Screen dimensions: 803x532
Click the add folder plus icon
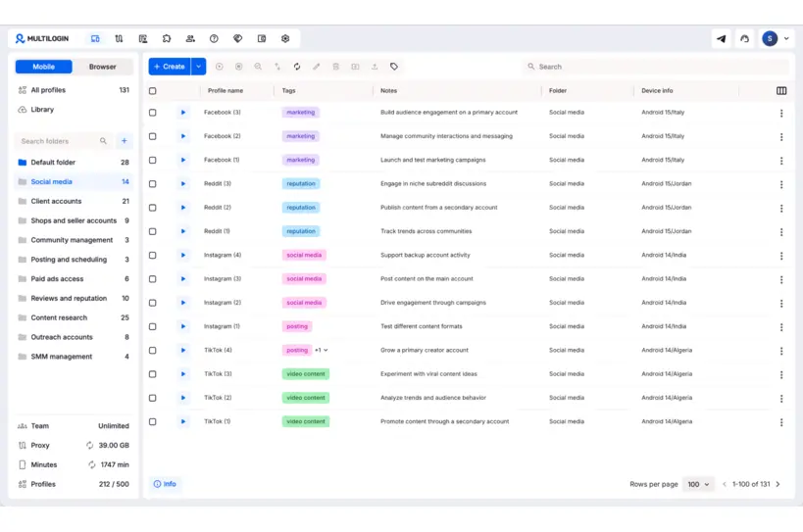(124, 141)
